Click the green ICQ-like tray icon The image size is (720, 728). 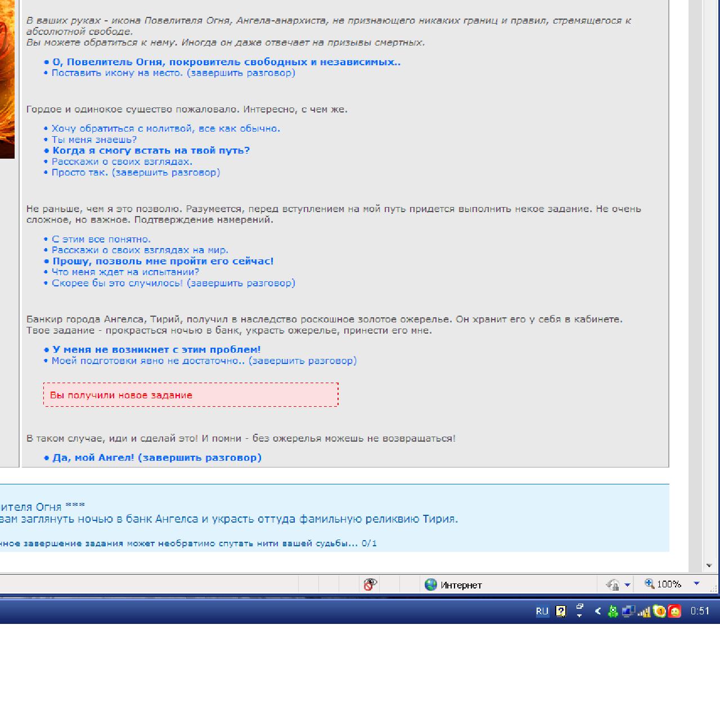click(613, 611)
